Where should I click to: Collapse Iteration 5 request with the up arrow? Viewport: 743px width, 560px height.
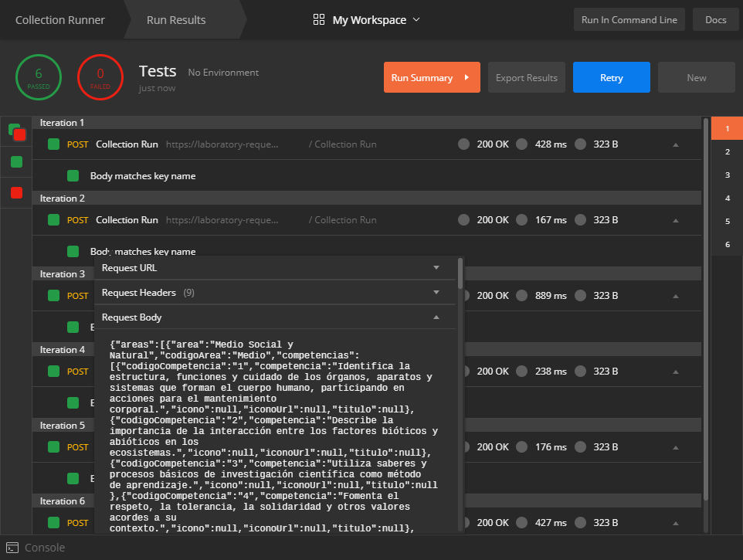676,447
